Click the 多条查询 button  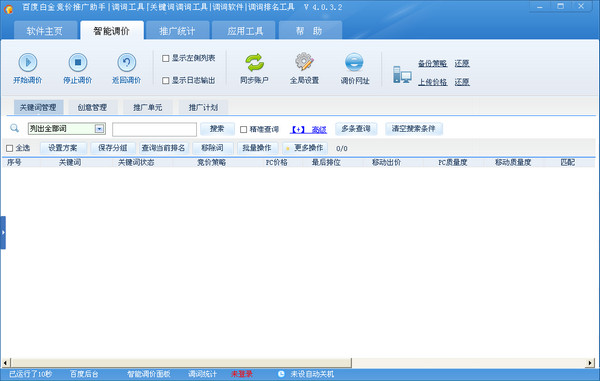(x=356, y=129)
